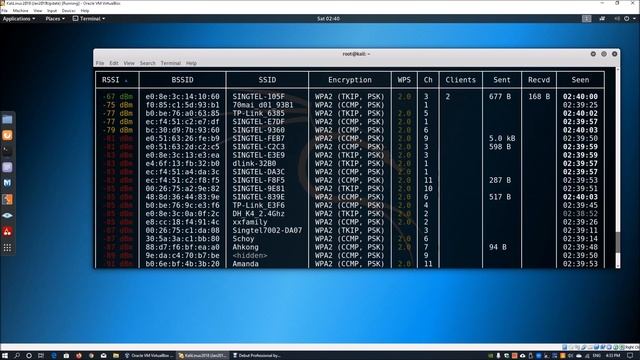
Task: Select the Schoy network name
Action: pyautogui.click(x=243, y=239)
